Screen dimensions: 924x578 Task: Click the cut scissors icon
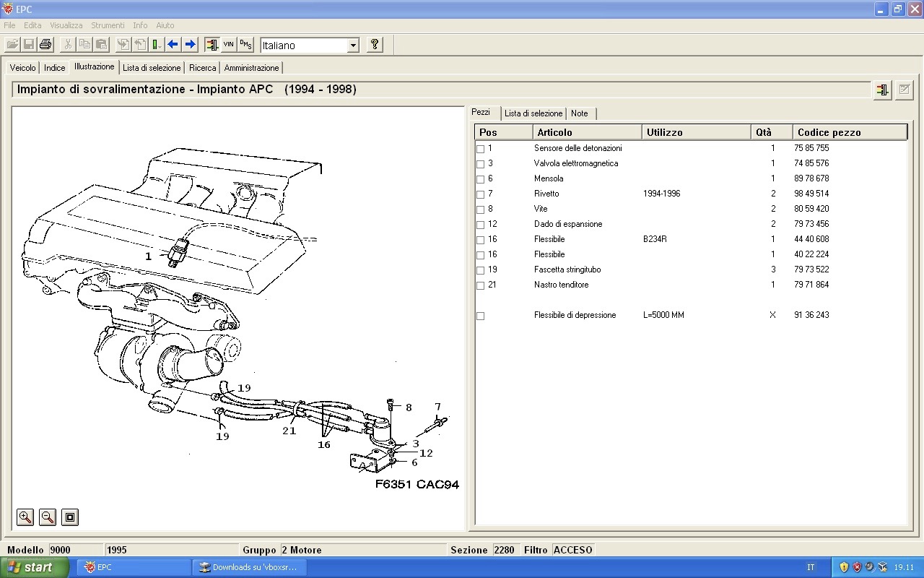[x=68, y=45]
